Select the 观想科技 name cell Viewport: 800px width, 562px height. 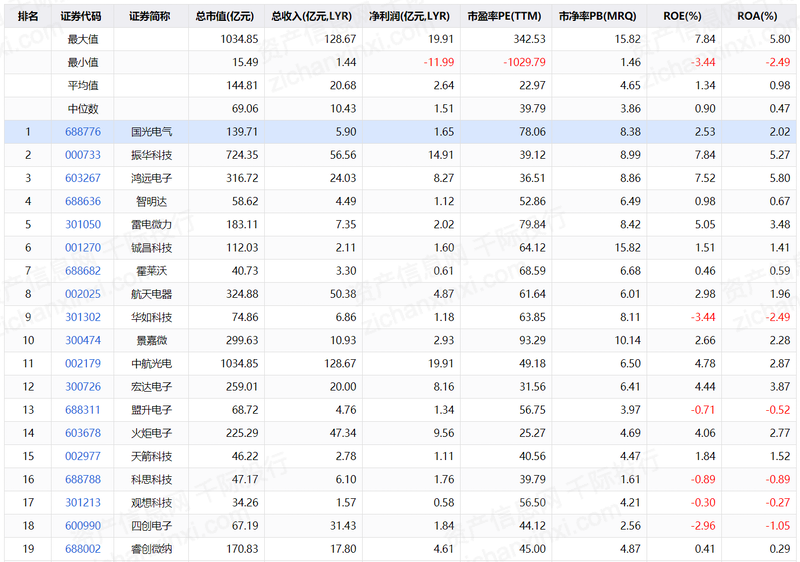pos(151,502)
